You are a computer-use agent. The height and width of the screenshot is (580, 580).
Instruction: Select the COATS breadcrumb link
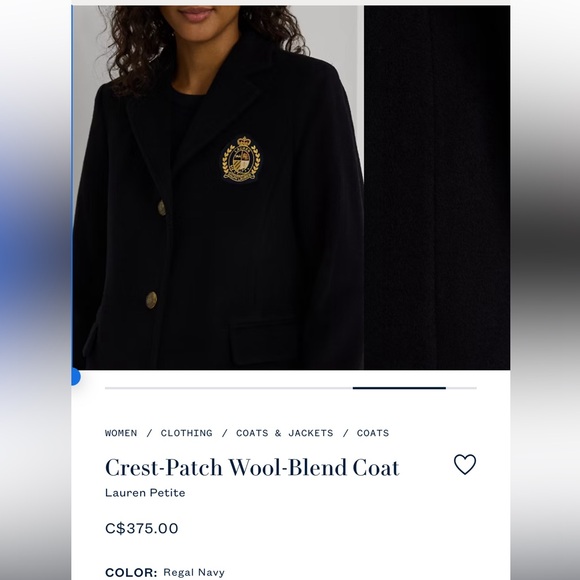click(x=372, y=433)
